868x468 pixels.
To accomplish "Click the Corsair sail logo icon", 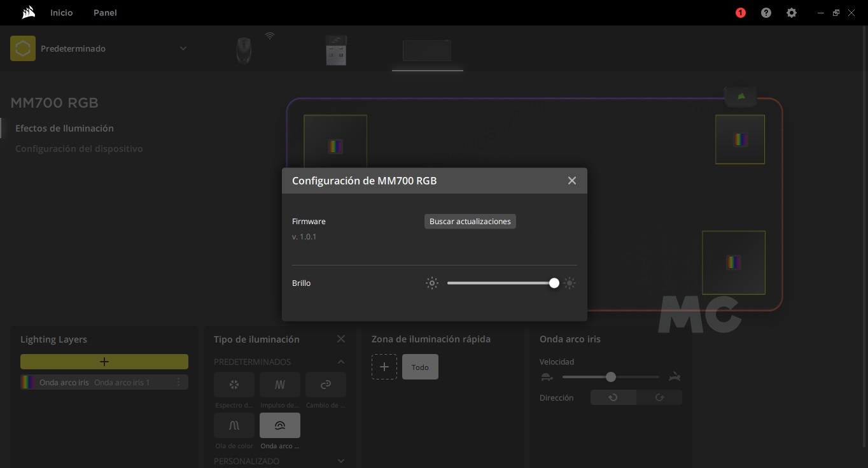I will point(28,13).
